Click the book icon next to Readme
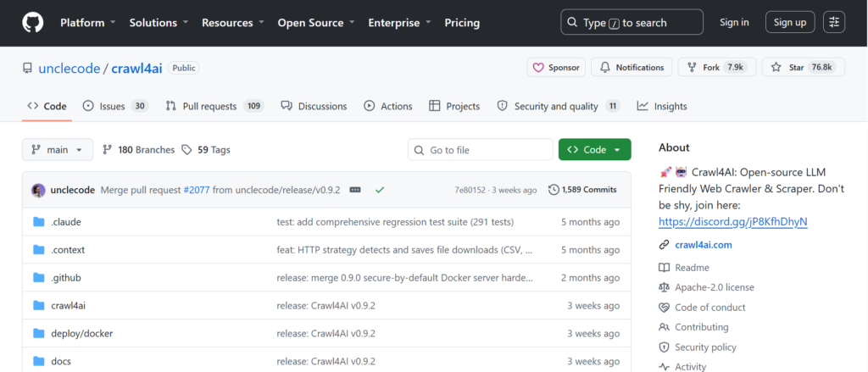The height and width of the screenshot is (372, 868). (664, 268)
